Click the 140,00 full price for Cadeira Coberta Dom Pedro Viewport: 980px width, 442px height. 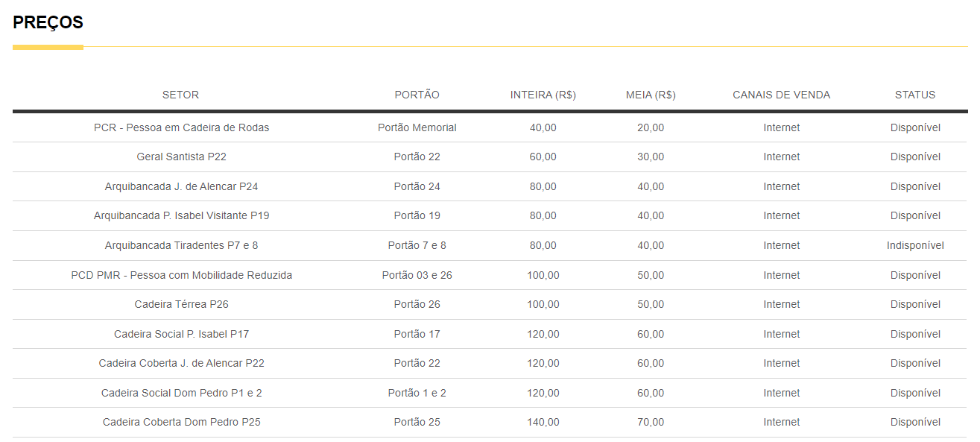click(x=543, y=422)
